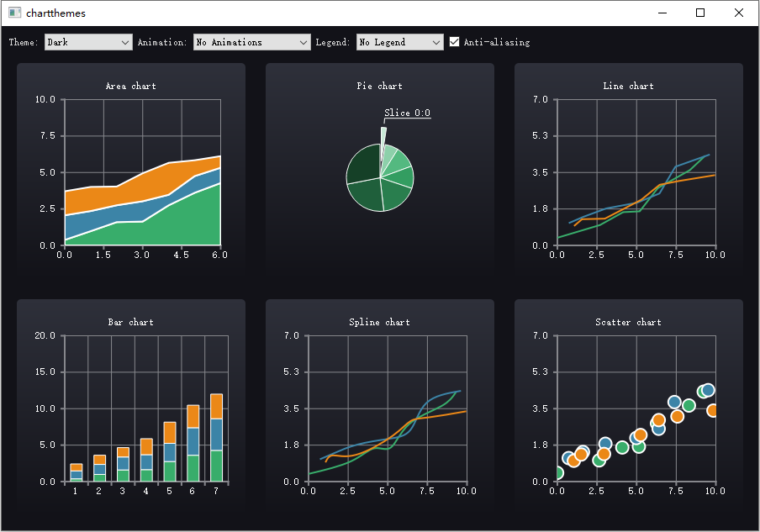Open the Legend dropdown showing No Legend
760x532 pixels.
click(x=399, y=42)
